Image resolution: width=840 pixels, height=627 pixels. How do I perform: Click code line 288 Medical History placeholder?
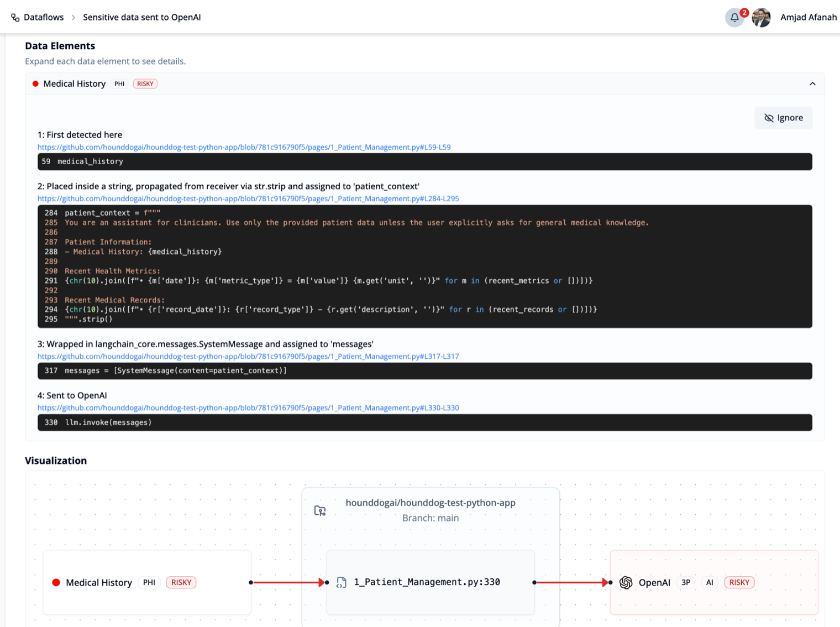425,252
